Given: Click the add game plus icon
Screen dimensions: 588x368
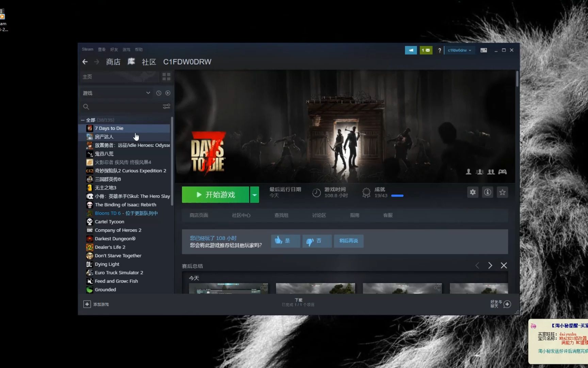Looking at the screenshot, I should coord(87,304).
